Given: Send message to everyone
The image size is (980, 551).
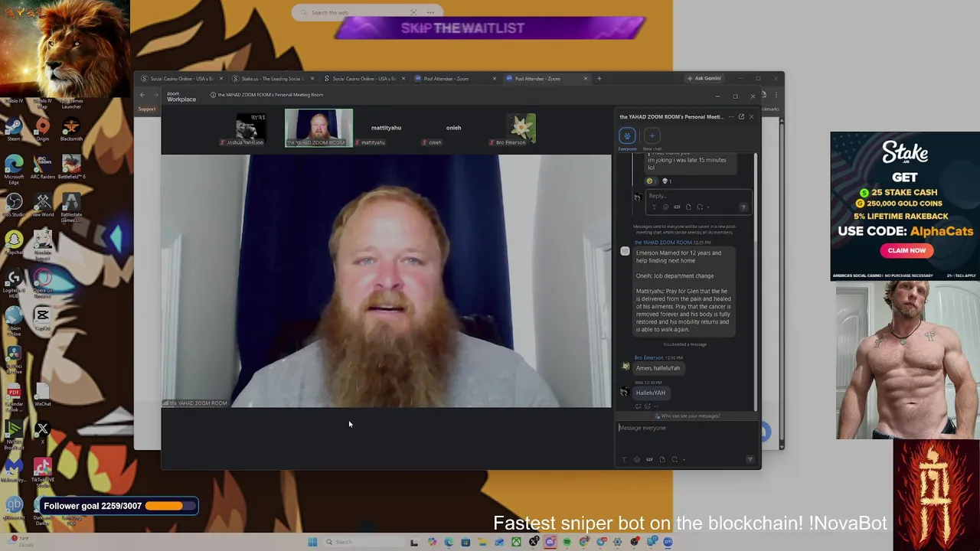Looking at the screenshot, I should pyautogui.click(x=750, y=459).
